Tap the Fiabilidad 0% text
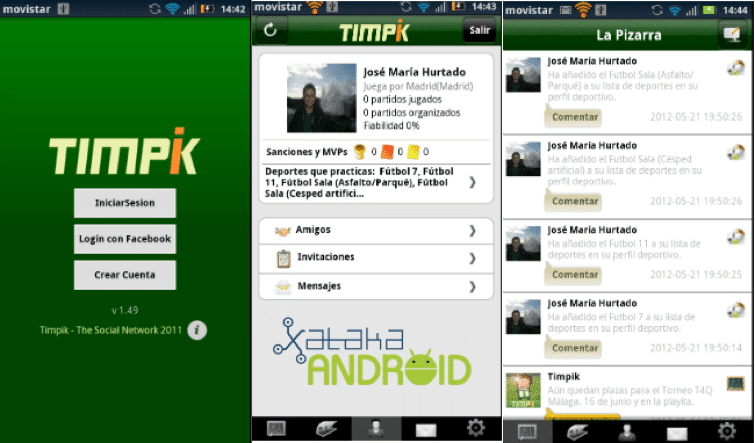 point(391,126)
